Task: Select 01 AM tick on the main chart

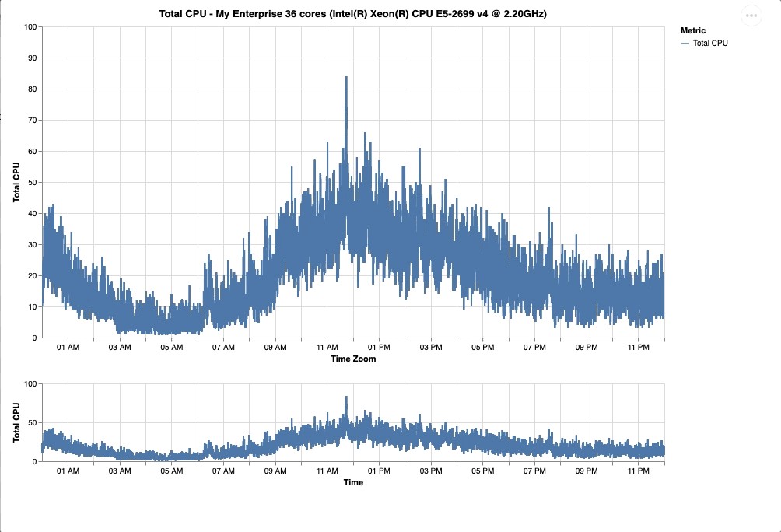Action: [x=68, y=348]
